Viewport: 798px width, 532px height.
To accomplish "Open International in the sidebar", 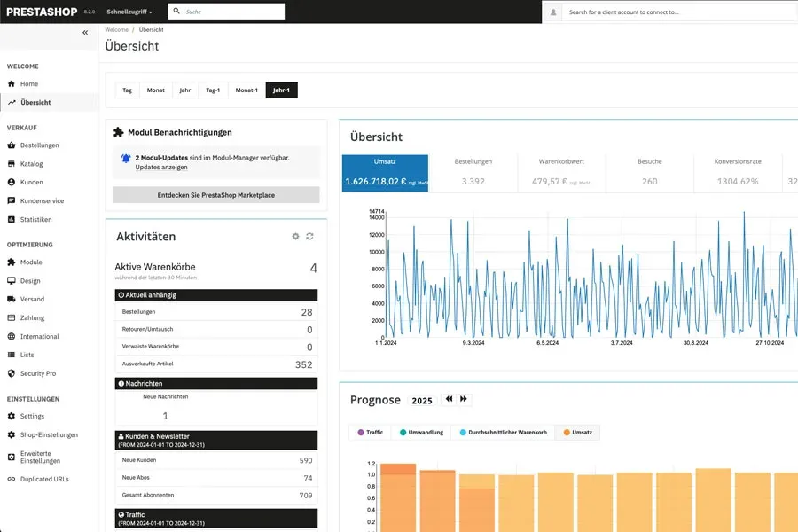I will point(39,337).
